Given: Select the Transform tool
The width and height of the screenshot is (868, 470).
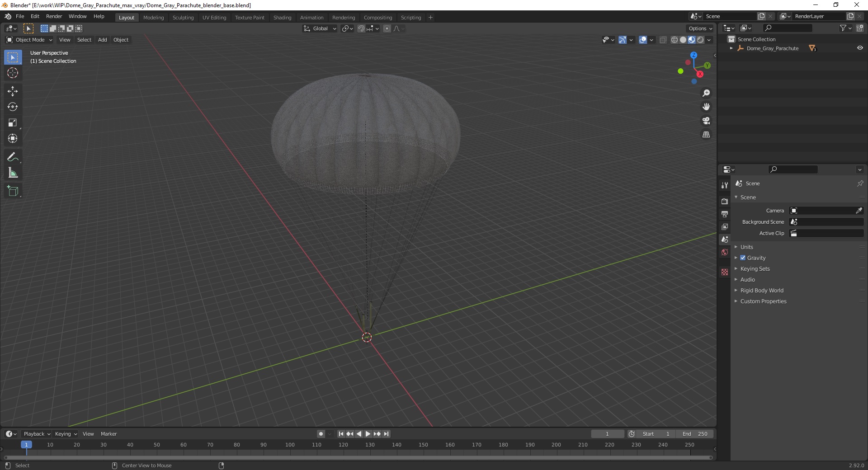Looking at the screenshot, I should click(13, 138).
